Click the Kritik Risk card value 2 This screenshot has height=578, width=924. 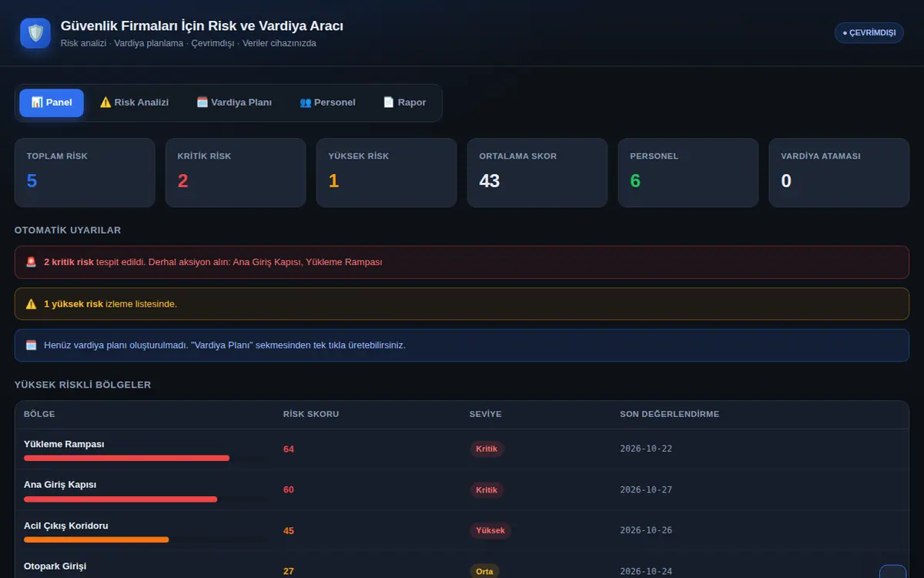click(x=182, y=181)
